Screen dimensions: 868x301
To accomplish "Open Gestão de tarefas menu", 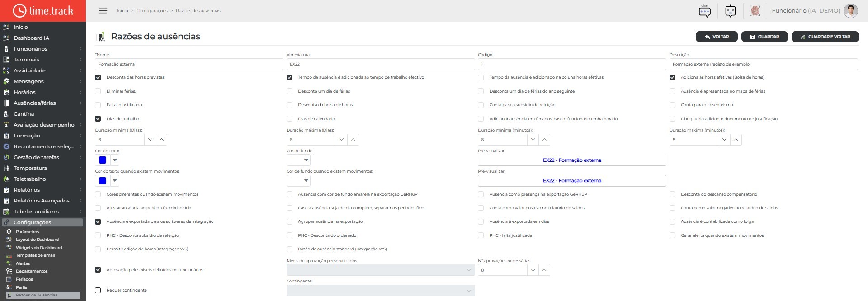I will tap(43, 157).
